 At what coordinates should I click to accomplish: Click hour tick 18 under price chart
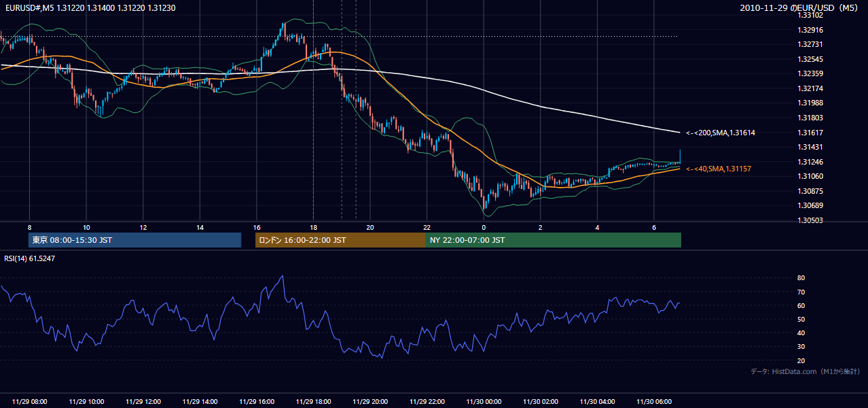point(313,227)
